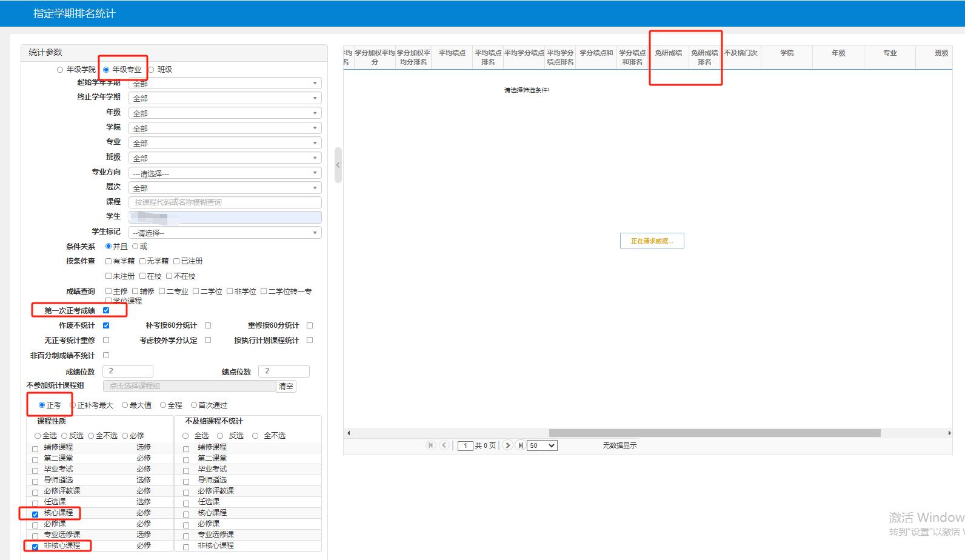Click the horizontal scrollbar left arrow
This screenshot has width=965, height=560.
[x=349, y=433]
